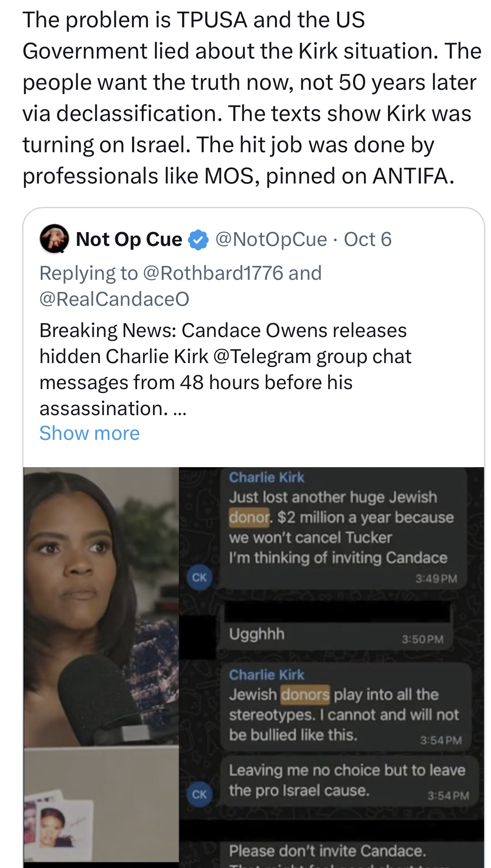The height and width of the screenshot is (868, 491).
Task: Visit the @Rothbard1776 mention
Action: coord(213,273)
